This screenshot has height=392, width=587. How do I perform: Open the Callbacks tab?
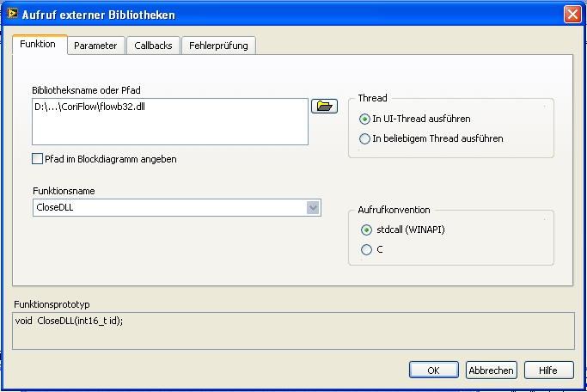coord(153,46)
